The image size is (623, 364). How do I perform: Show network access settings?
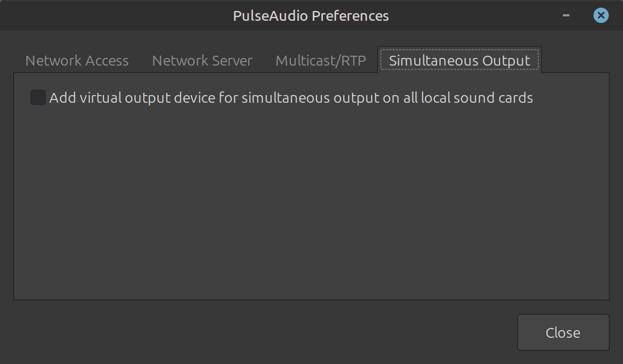tap(77, 61)
